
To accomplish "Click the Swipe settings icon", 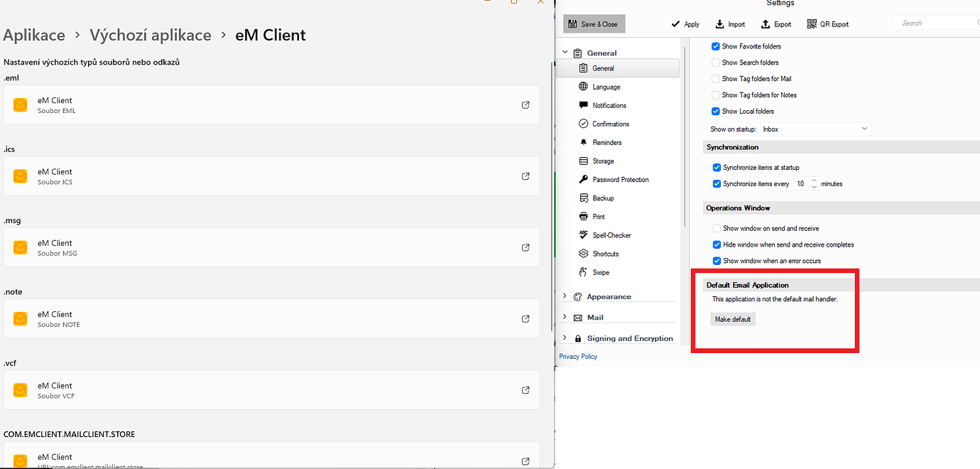I will pyautogui.click(x=583, y=272).
